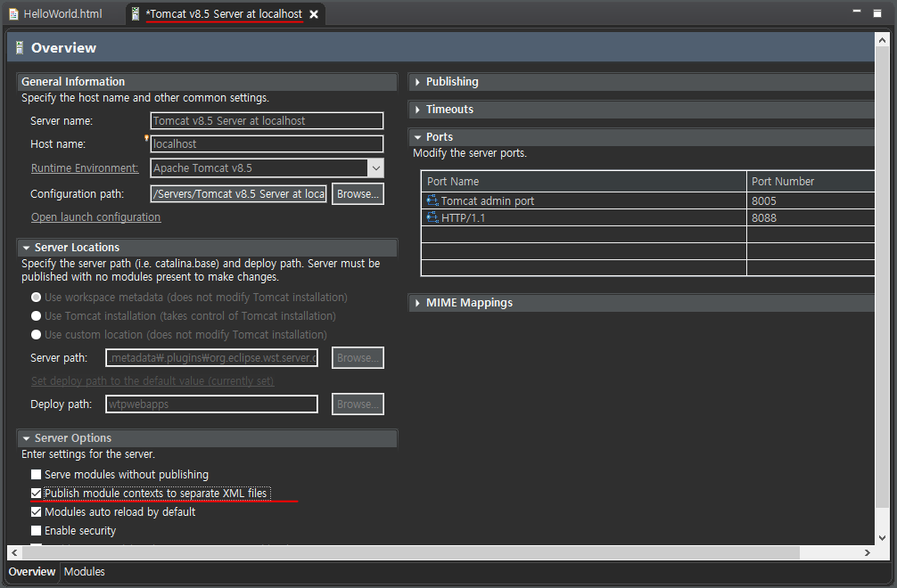Enable Serve modules without publishing
This screenshot has height=588, width=897.
coord(36,474)
